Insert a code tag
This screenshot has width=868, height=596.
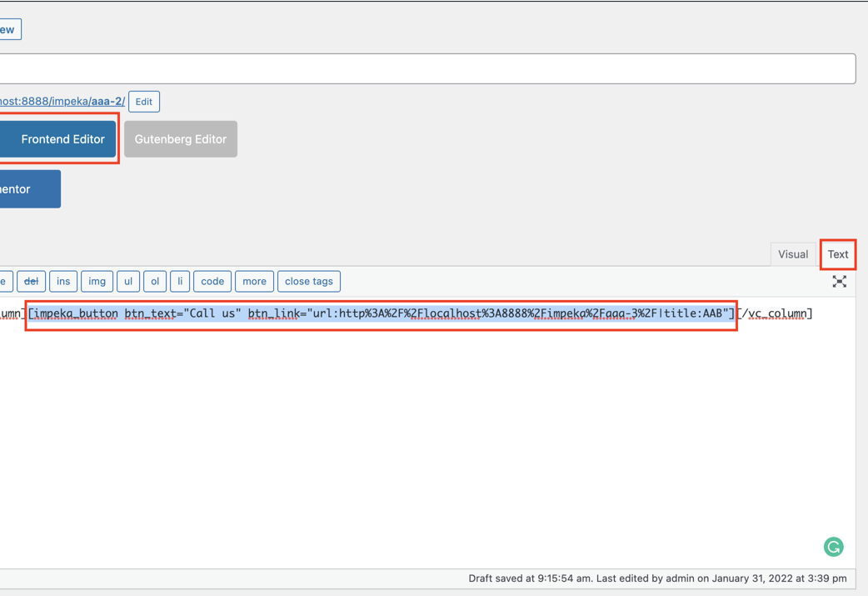212,282
